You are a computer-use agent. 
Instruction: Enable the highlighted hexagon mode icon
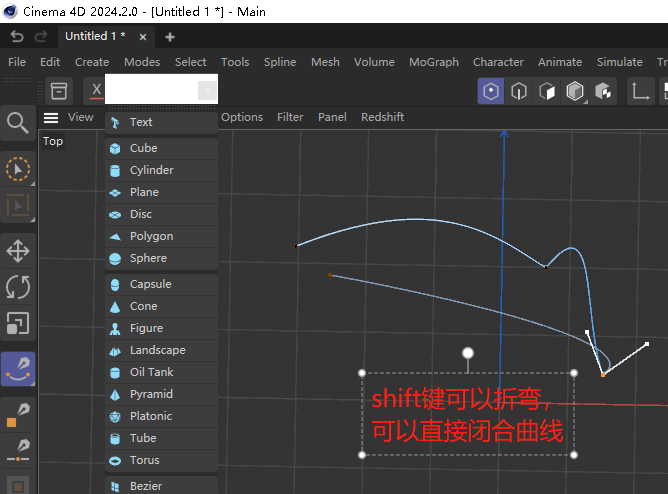pos(491,91)
